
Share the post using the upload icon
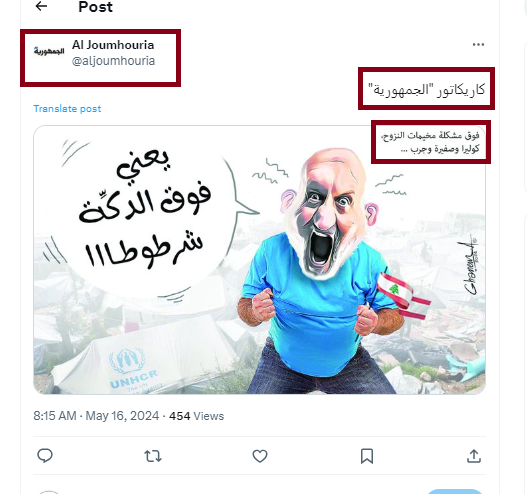click(474, 456)
